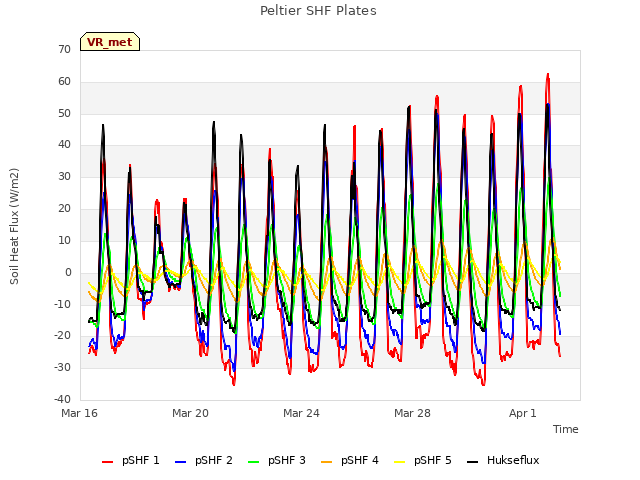Viewport: 640px width, 480px height.
Task: Toggle the pSHF 3 legend entry
Action: (277, 460)
